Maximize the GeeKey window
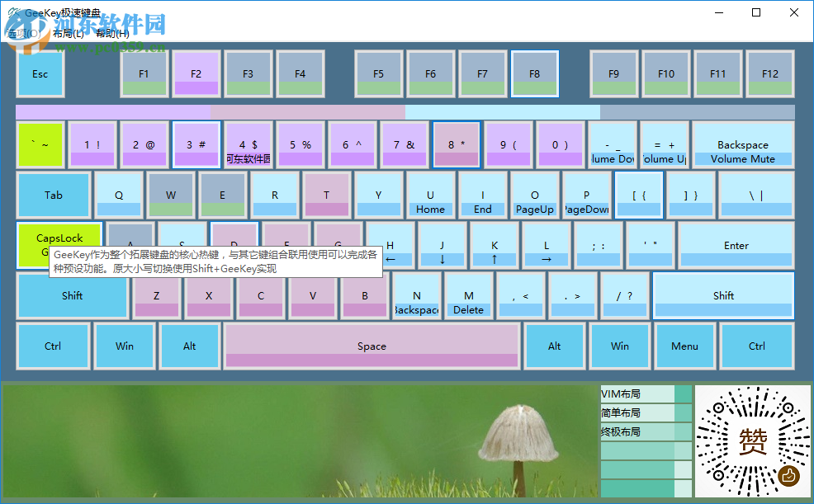Screen dimensions: 814x504 pyautogui.click(x=756, y=12)
